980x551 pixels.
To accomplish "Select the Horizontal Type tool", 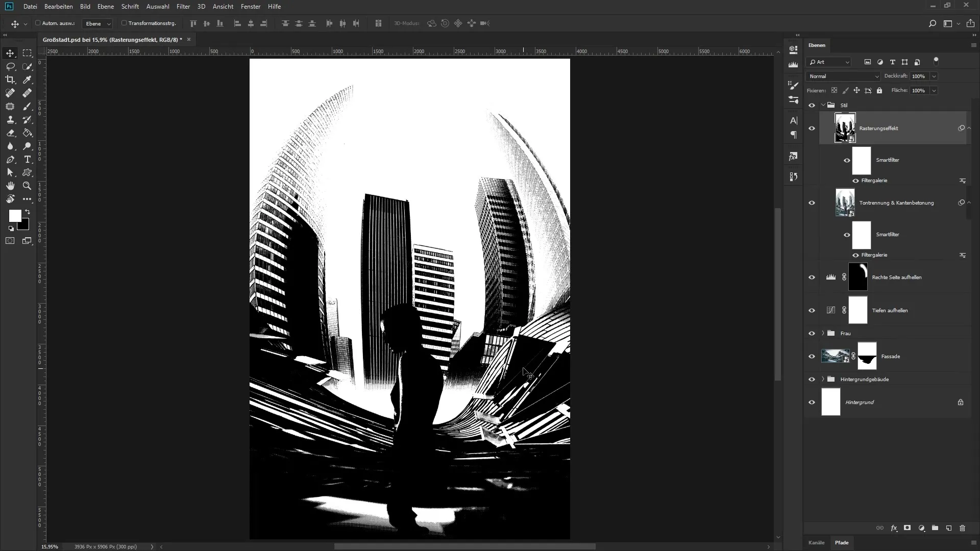I will [27, 159].
